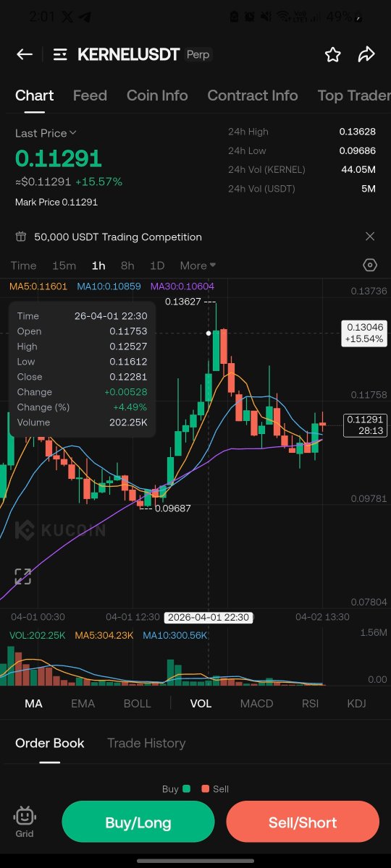Tap the Buy/Long button

pos(138,822)
